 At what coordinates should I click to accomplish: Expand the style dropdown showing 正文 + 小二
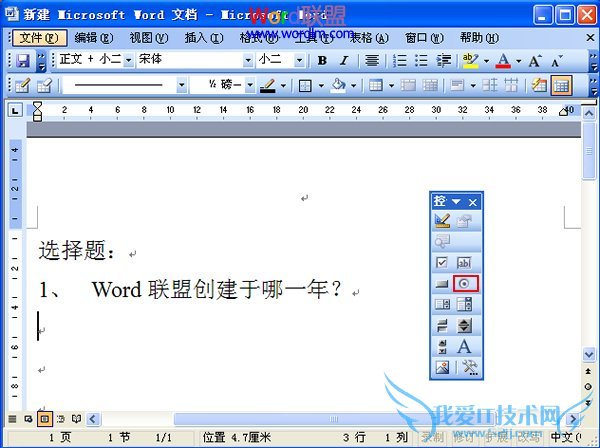129,61
